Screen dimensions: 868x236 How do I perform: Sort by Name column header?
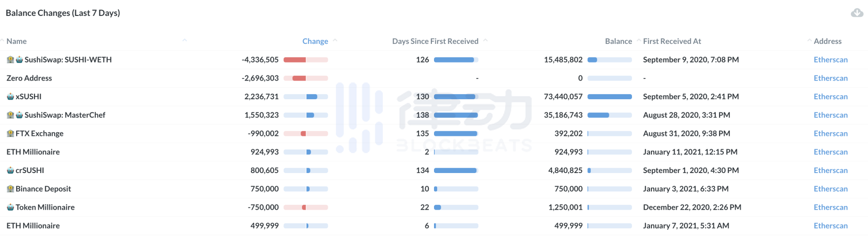[16, 41]
